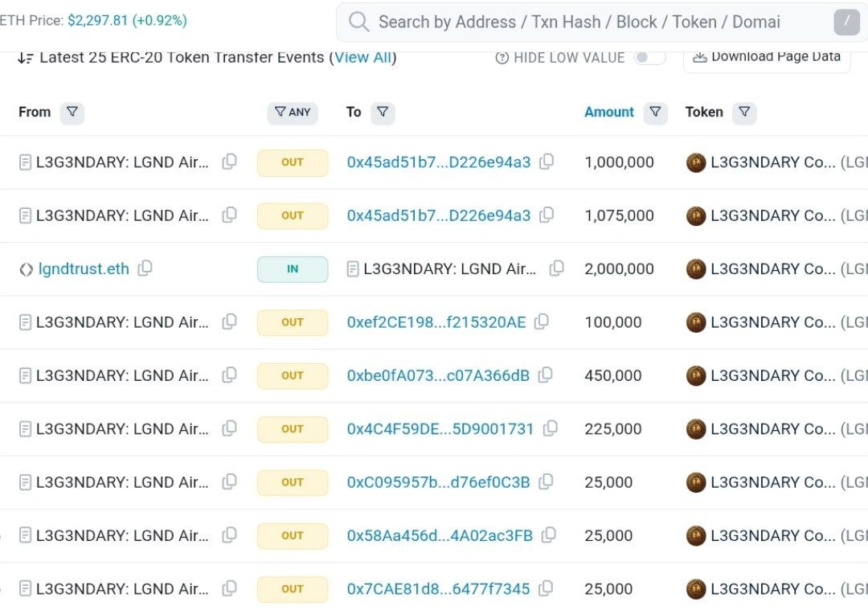This screenshot has width=868, height=610.
Task: Open lgndtrust.eth address link
Action: pyautogui.click(x=84, y=269)
